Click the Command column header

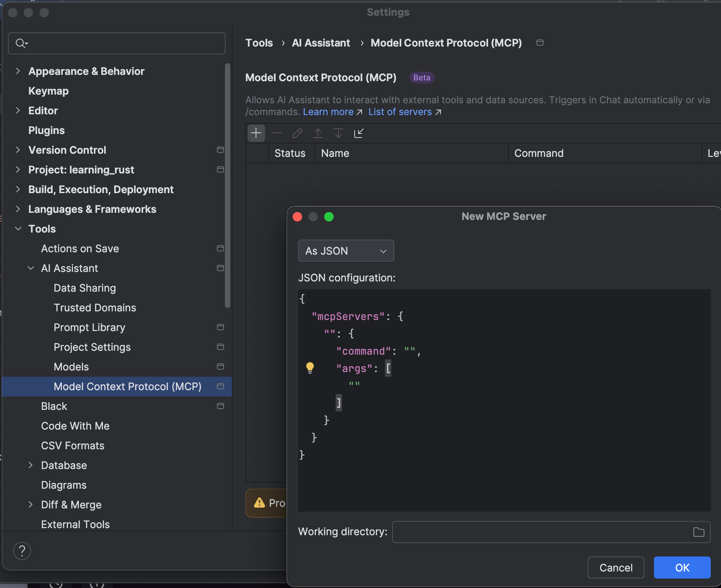(x=605, y=153)
